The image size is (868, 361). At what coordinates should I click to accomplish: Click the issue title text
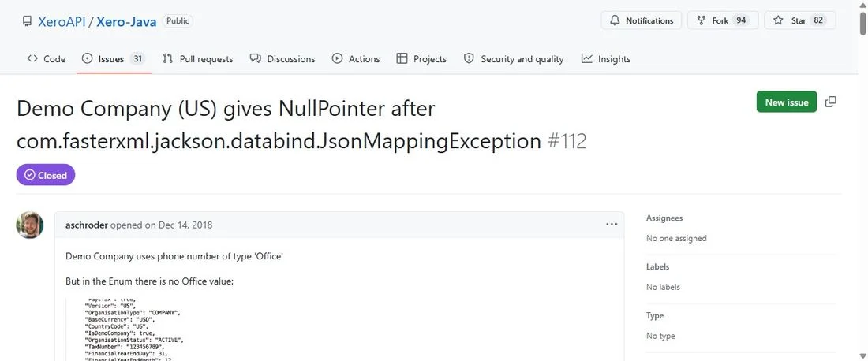pyautogui.click(x=279, y=125)
